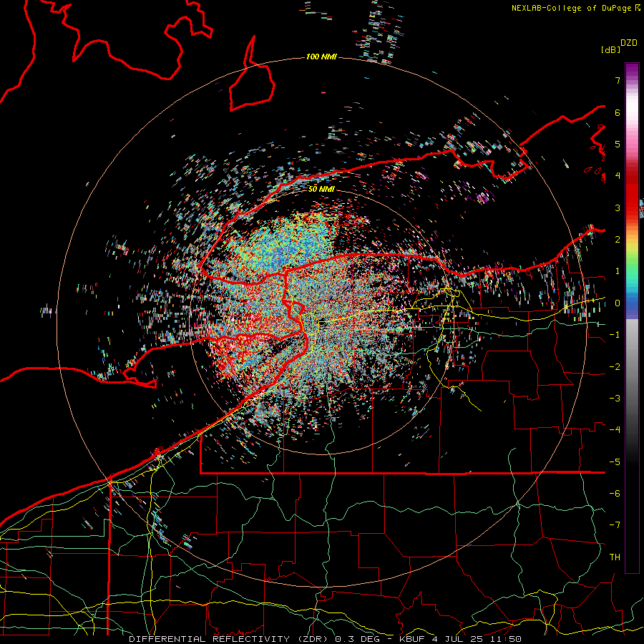Select the -6 value on the color scale
The height and width of the screenshot is (644, 644).
[x=615, y=494]
